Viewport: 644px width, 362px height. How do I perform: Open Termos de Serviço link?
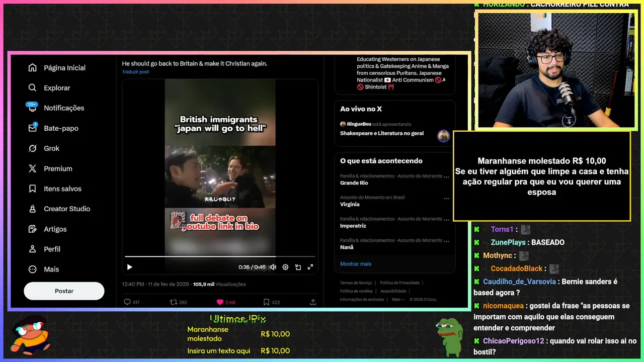point(356,283)
